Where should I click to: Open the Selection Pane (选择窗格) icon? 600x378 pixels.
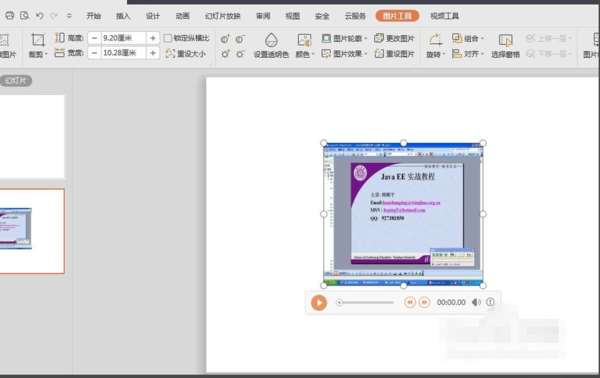point(505,41)
